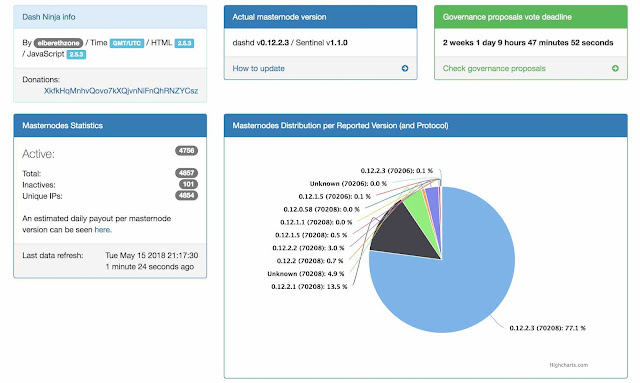The height and width of the screenshot is (383, 640).
Task: Click the Masternodes Distribution per Reported Version header
Action: point(426,126)
